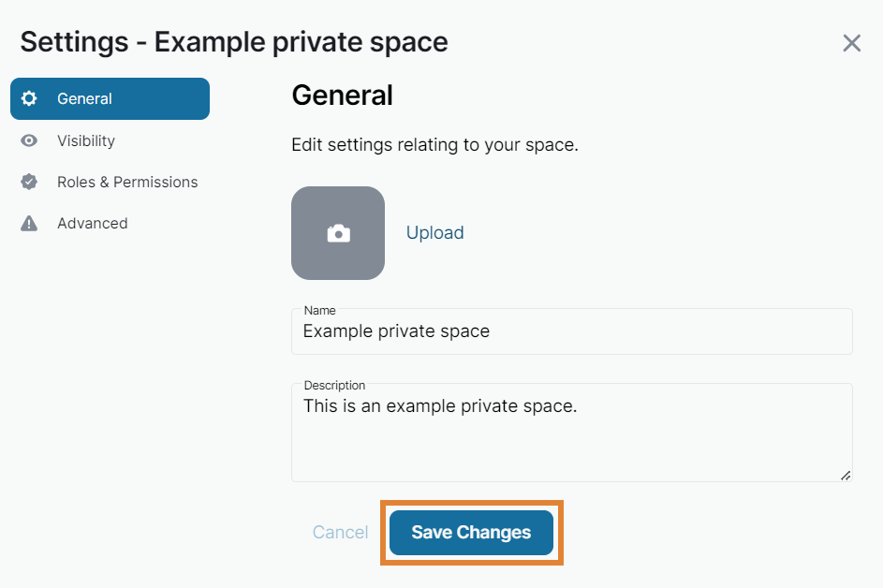
Task: Click the "Edit settings relating to your space" text
Action: [434, 146]
